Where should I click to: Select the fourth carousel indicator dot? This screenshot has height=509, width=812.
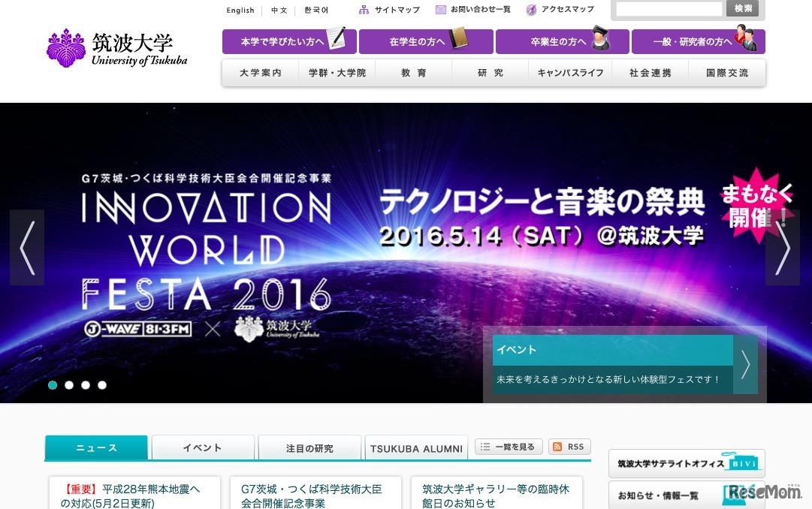click(x=102, y=385)
